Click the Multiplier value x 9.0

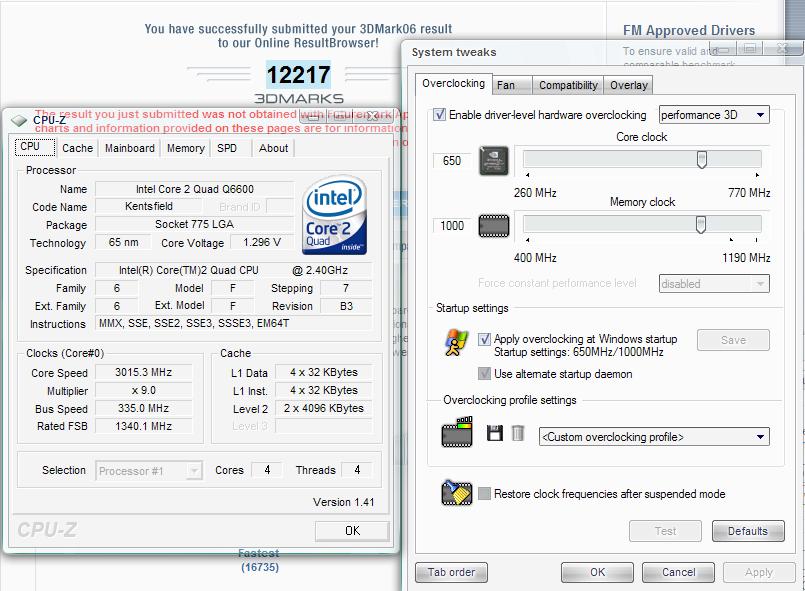(144, 390)
